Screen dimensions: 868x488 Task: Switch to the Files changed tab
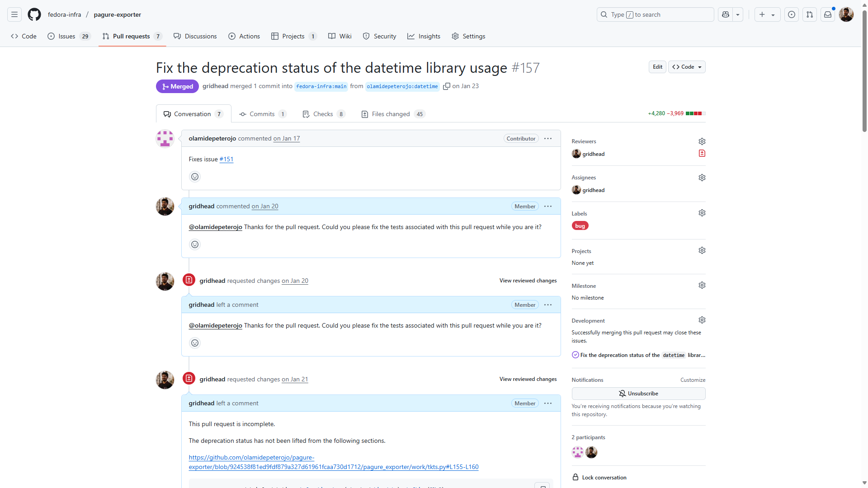click(393, 114)
